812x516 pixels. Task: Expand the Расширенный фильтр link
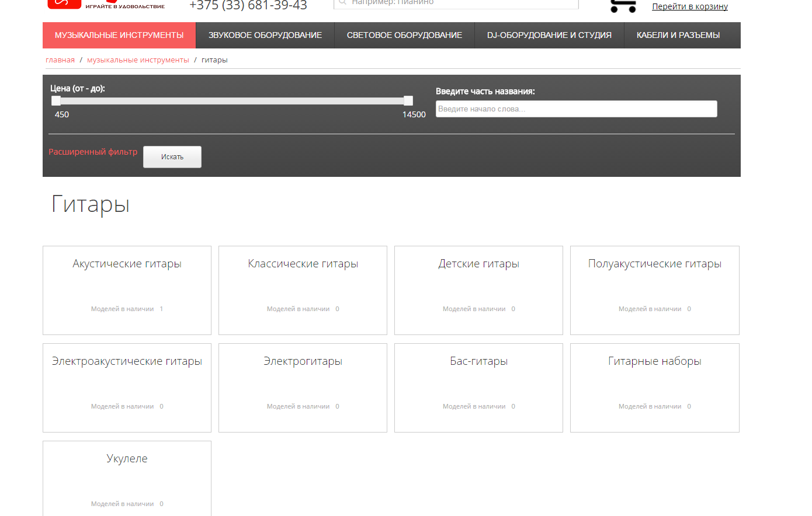[x=93, y=152]
